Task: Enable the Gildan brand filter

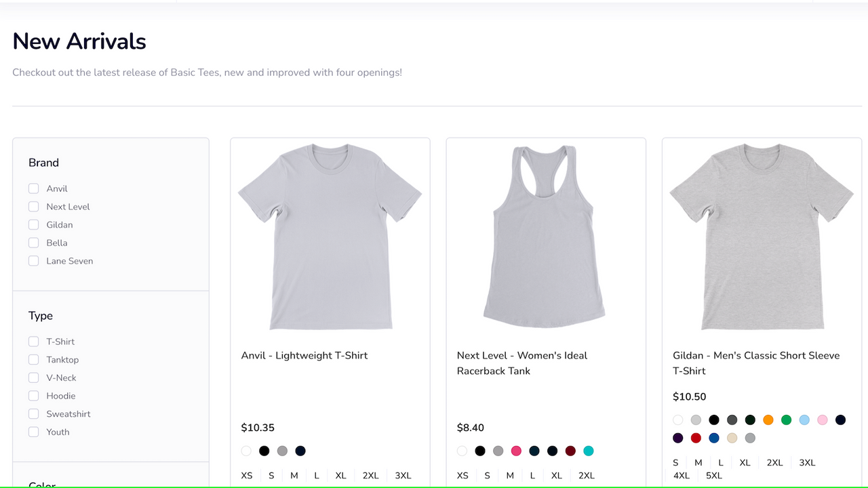Action: [x=33, y=224]
